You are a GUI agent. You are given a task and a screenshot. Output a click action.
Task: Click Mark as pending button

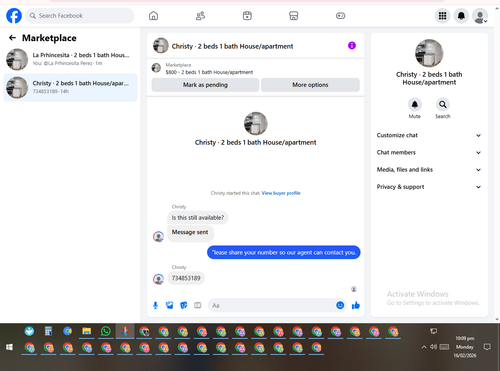point(205,85)
